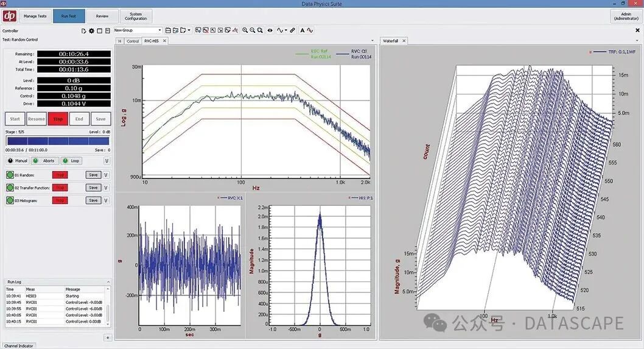Click the add graph pane icon

point(198,30)
